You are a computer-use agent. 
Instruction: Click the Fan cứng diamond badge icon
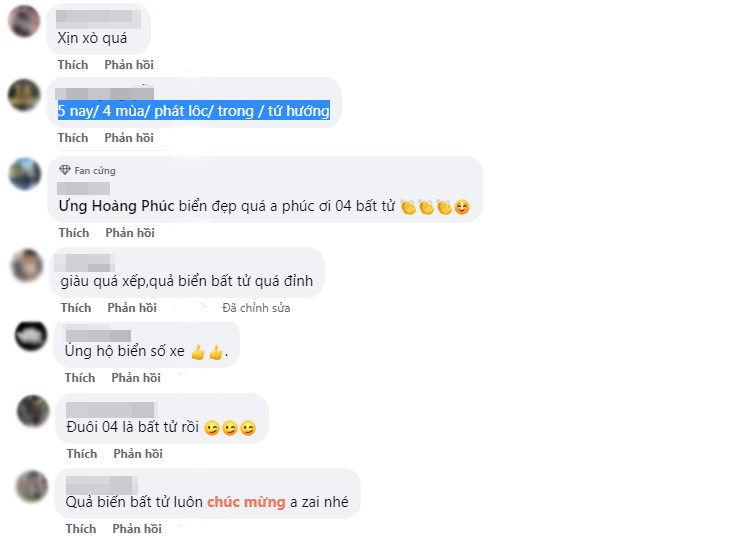(65, 170)
